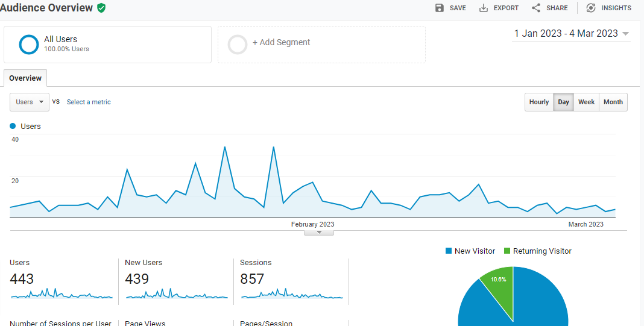Click the All Users segment circle icon
The image size is (644, 326).
[x=29, y=45]
